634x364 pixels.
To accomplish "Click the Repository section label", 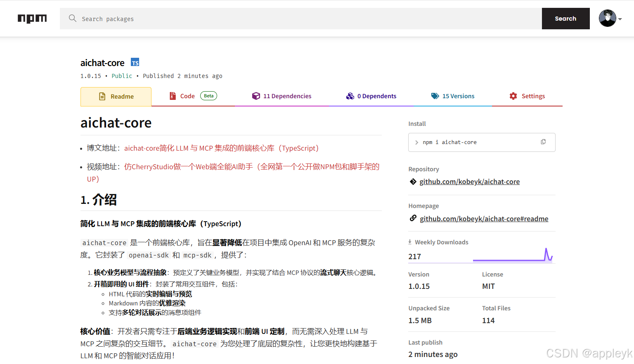I will [x=423, y=169].
